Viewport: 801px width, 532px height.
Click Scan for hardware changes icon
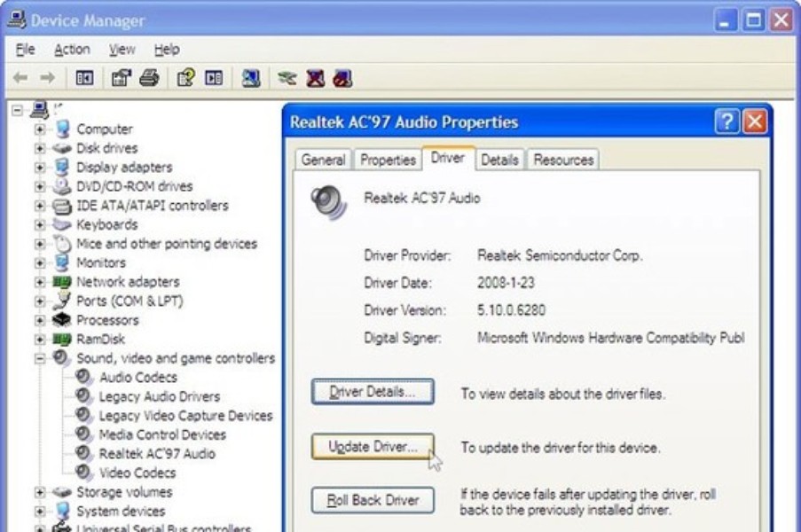click(251, 78)
